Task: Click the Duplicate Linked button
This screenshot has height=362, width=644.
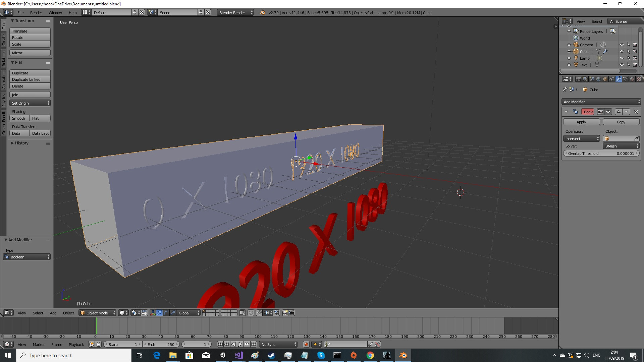Action: (30, 79)
